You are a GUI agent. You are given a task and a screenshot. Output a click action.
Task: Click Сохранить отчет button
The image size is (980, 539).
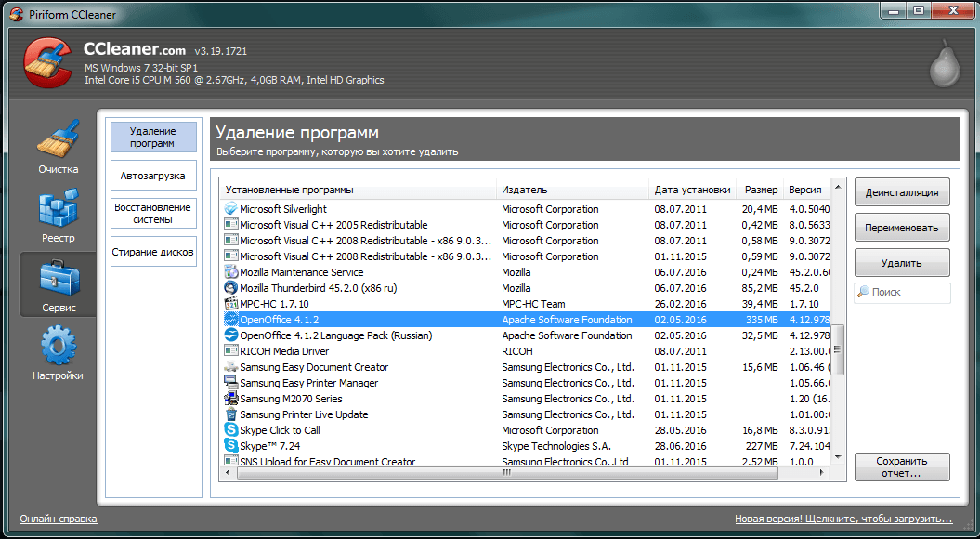pos(902,467)
